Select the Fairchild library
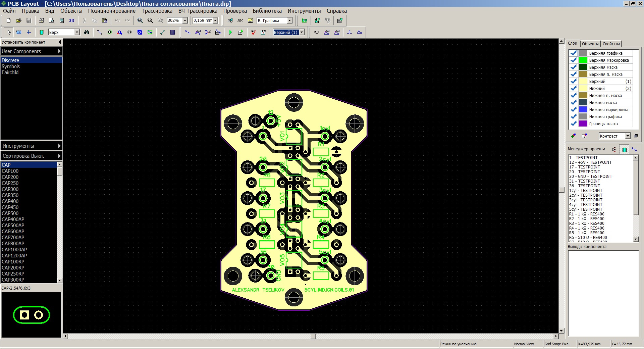This screenshot has height=349, width=644. (x=10, y=72)
